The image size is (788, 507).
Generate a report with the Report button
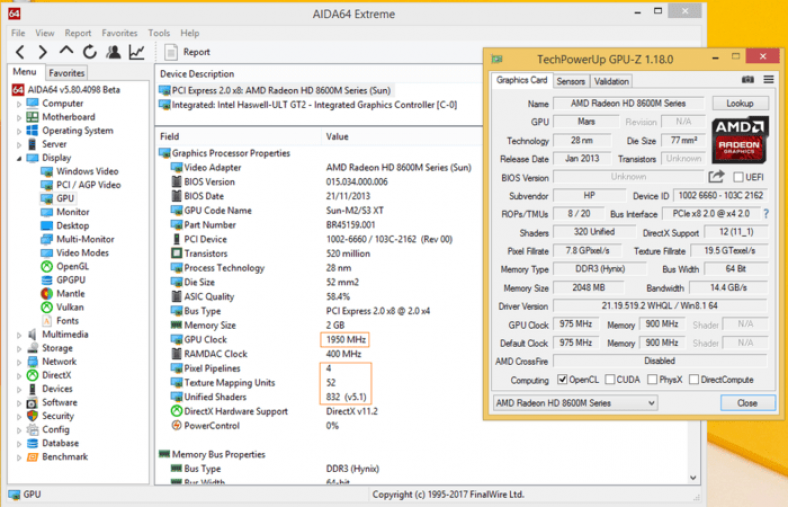tap(187, 52)
